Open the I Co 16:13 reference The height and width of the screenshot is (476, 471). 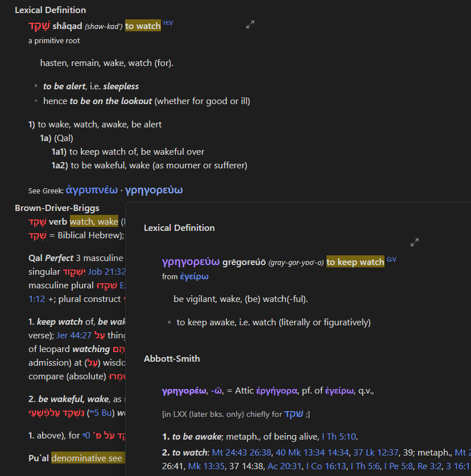[326, 466]
